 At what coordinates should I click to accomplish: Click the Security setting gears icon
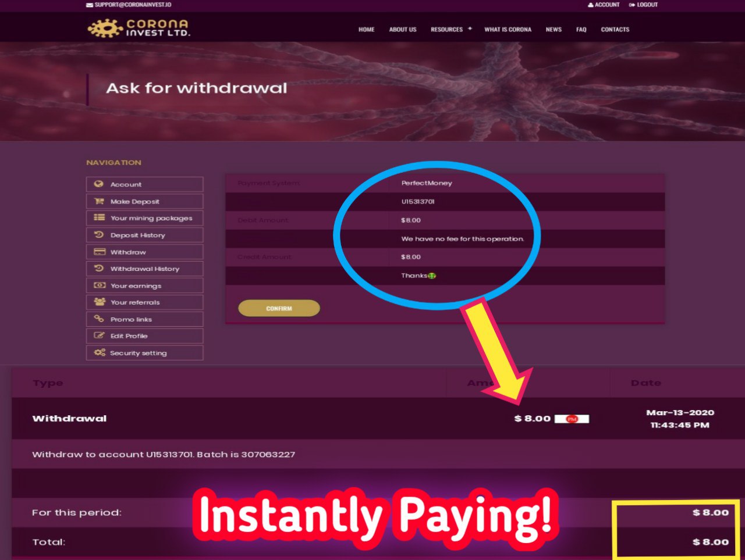(100, 352)
